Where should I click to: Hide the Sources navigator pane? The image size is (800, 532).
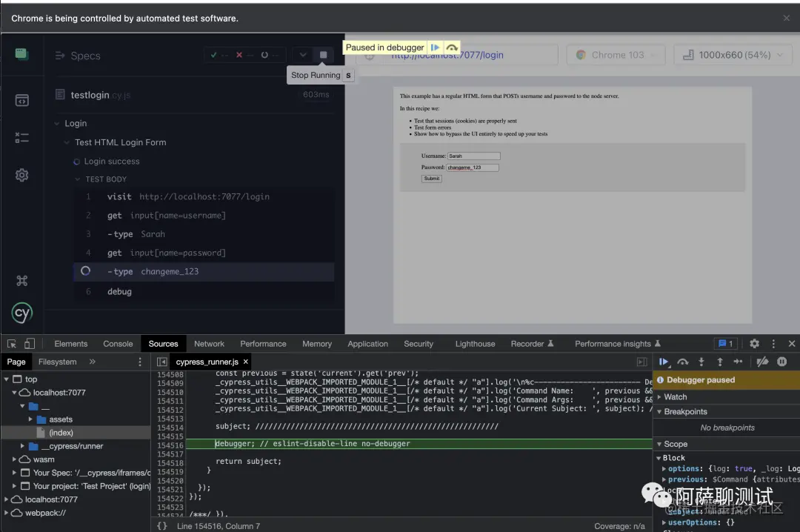pyautogui.click(x=161, y=362)
